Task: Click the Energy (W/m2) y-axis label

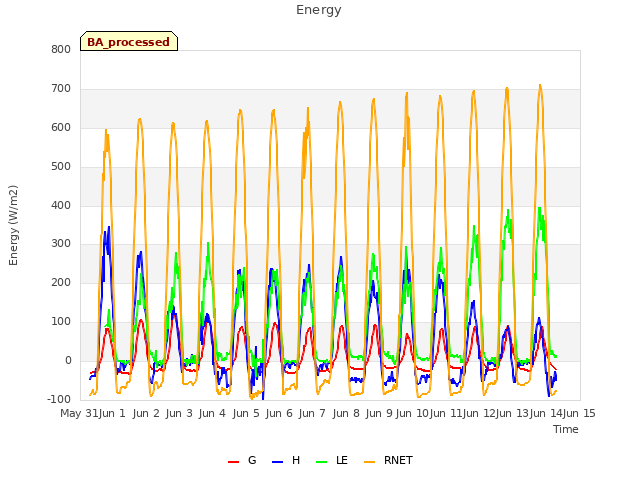Action: [x=13, y=225]
